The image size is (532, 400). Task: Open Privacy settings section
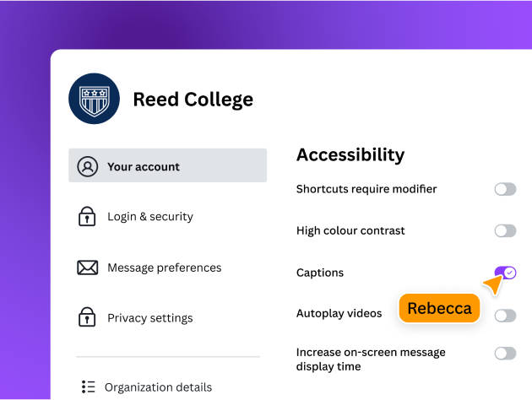150,318
